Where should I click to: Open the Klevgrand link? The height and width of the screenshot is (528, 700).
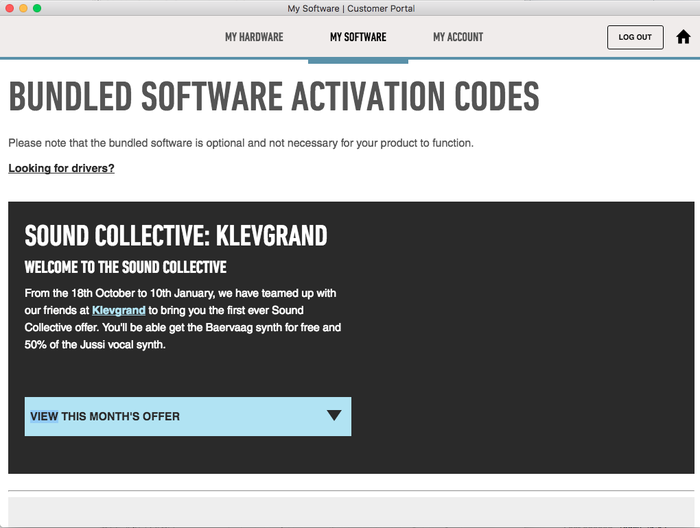119,310
